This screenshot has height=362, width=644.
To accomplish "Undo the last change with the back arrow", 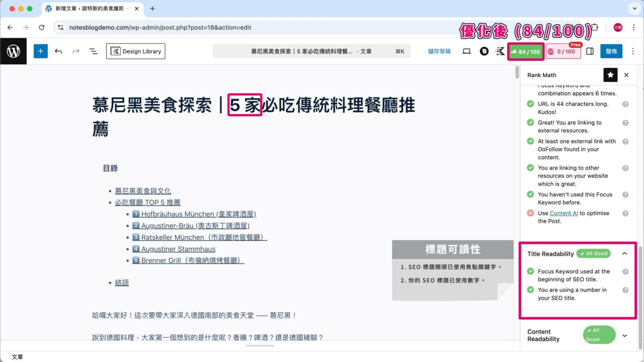I will coord(58,51).
